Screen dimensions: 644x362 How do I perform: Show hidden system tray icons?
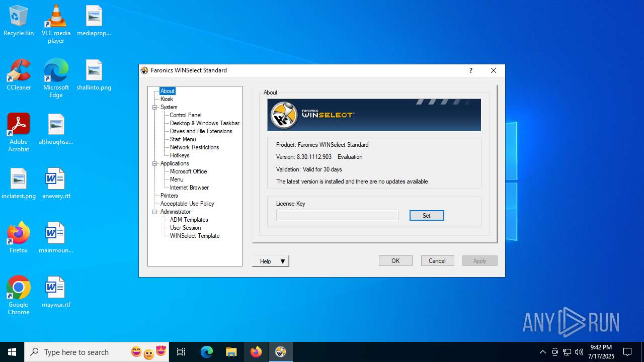(542, 352)
